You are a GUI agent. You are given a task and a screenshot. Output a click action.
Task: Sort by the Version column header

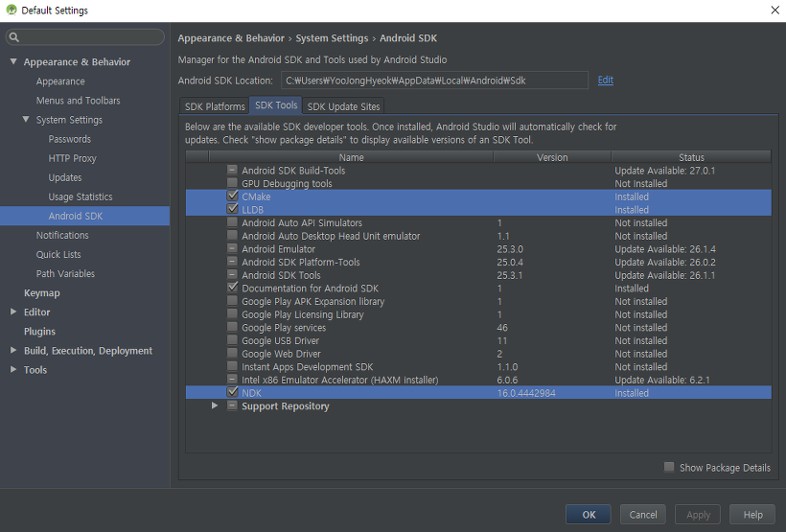point(552,157)
